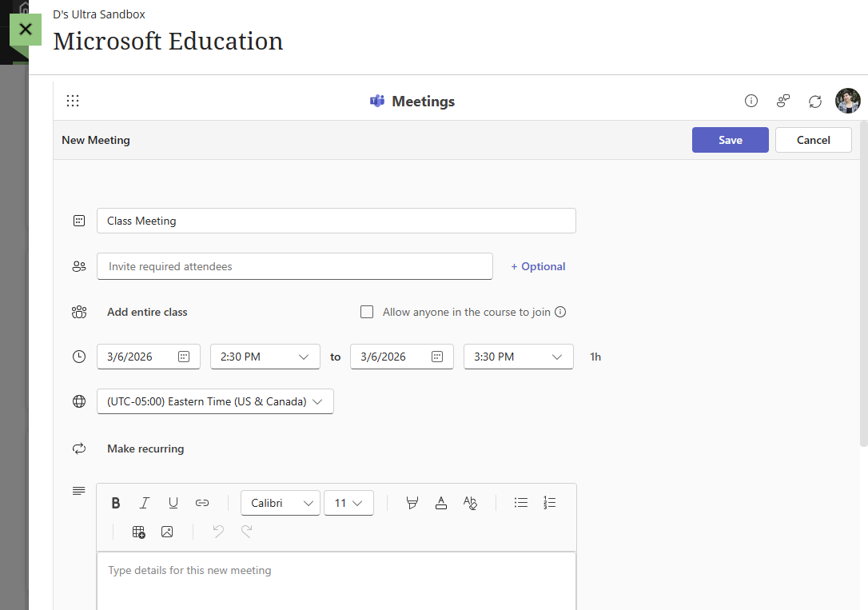Close the Microsoft Education panel with the X

coord(26,30)
